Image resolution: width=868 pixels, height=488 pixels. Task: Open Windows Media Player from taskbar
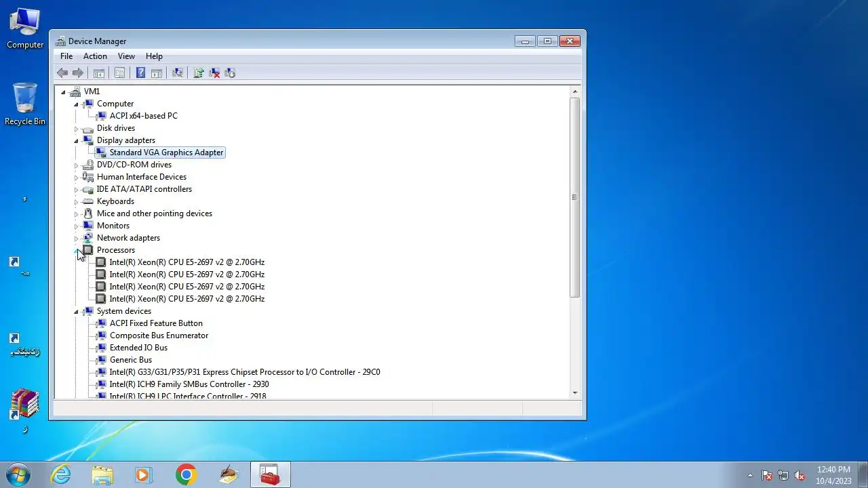click(x=144, y=474)
